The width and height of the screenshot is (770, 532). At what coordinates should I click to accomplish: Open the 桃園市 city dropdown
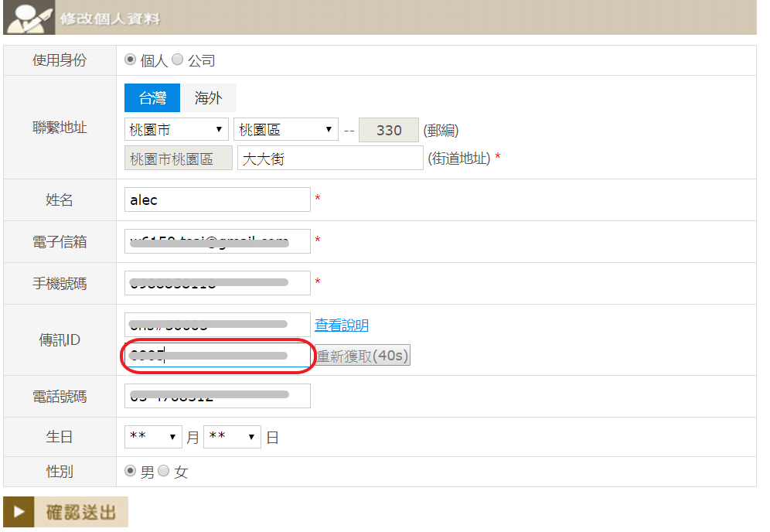coord(176,129)
